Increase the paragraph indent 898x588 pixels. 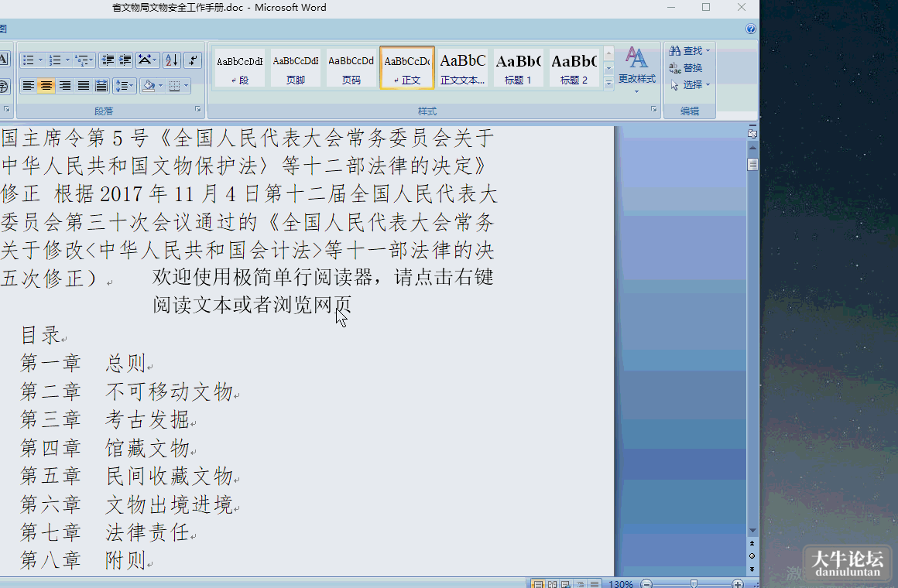(x=125, y=60)
